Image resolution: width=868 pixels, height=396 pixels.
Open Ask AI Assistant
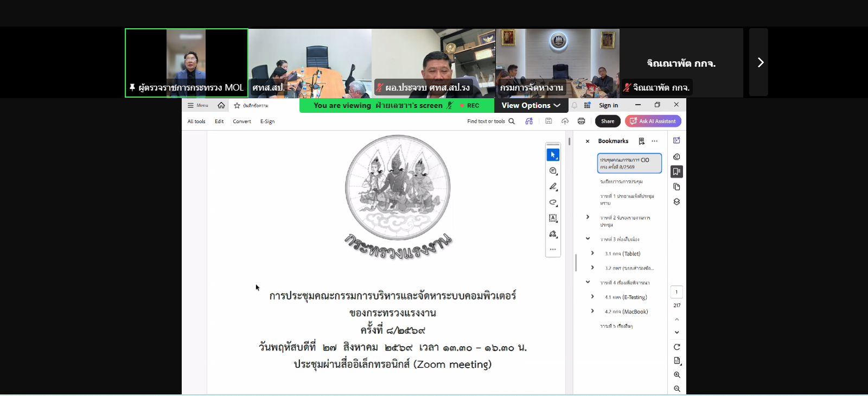coord(653,121)
